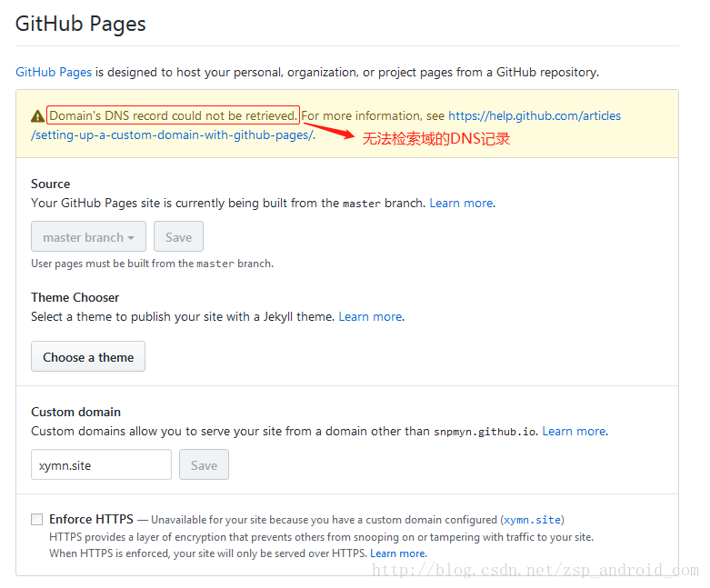Open Learn more link in Source section
This screenshot has height=588, width=710.
click(x=461, y=203)
